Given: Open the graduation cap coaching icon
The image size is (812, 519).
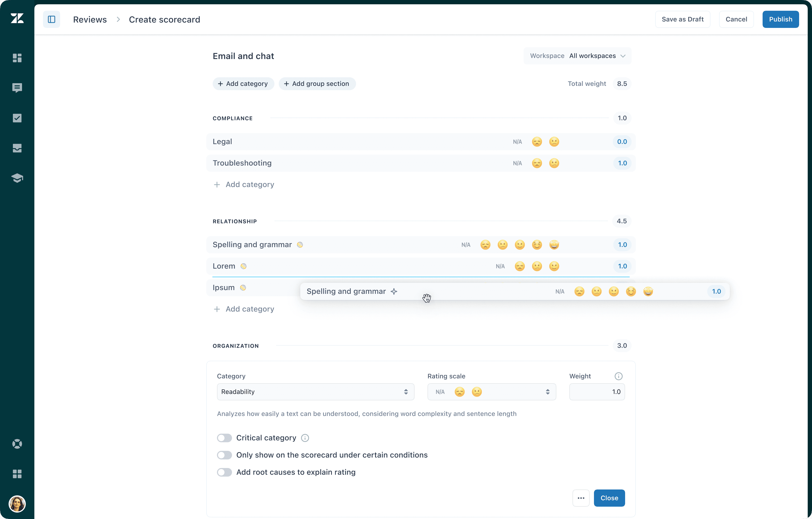Looking at the screenshot, I should [17, 178].
